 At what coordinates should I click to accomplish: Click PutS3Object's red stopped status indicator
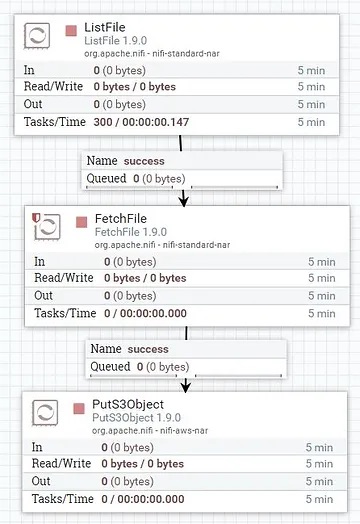coord(79,408)
